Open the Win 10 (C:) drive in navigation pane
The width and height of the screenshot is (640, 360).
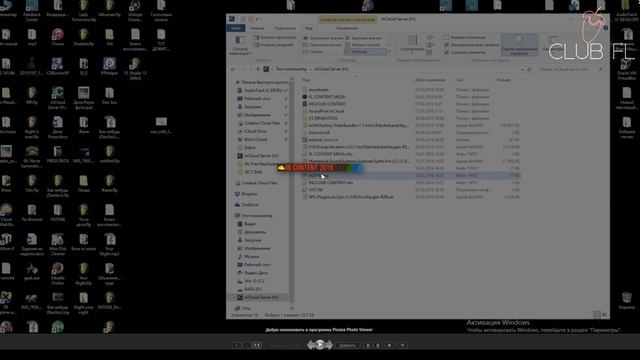(254, 281)
